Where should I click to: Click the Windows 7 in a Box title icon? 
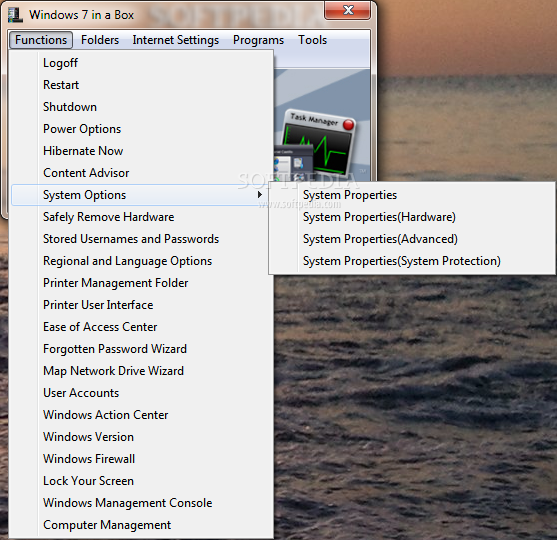coord(15,15)
